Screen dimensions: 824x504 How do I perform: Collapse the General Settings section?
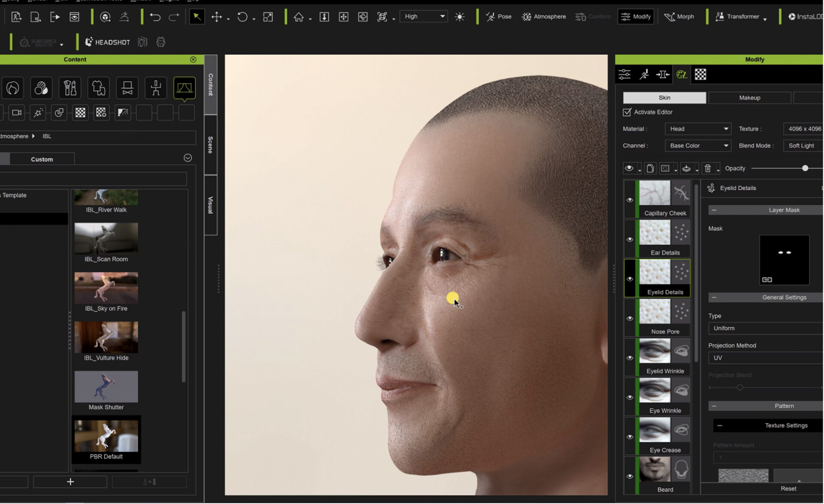coord(714,297)
